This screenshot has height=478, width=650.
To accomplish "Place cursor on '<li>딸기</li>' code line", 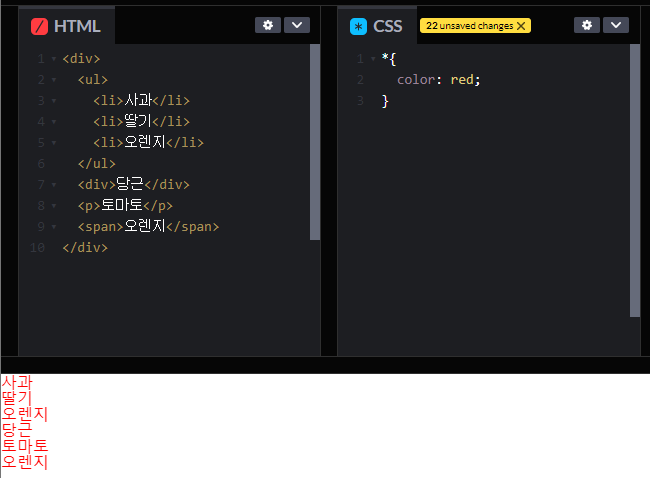I will [141, 121].
